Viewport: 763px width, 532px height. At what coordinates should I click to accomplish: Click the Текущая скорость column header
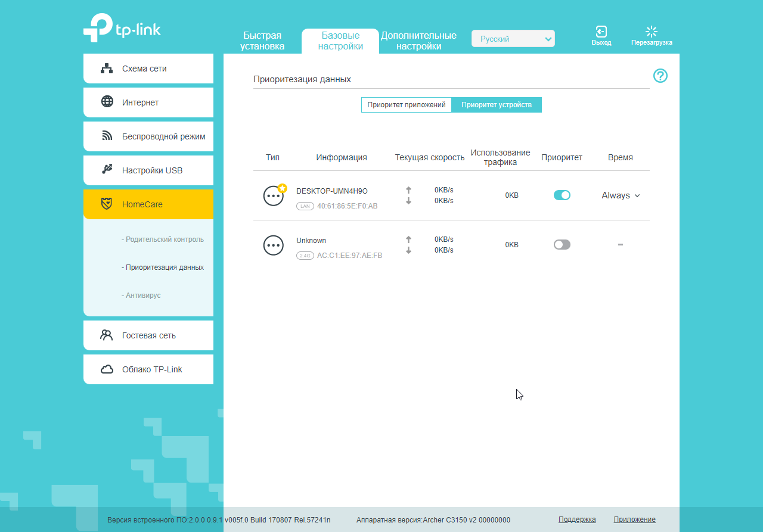click(430, 158)
